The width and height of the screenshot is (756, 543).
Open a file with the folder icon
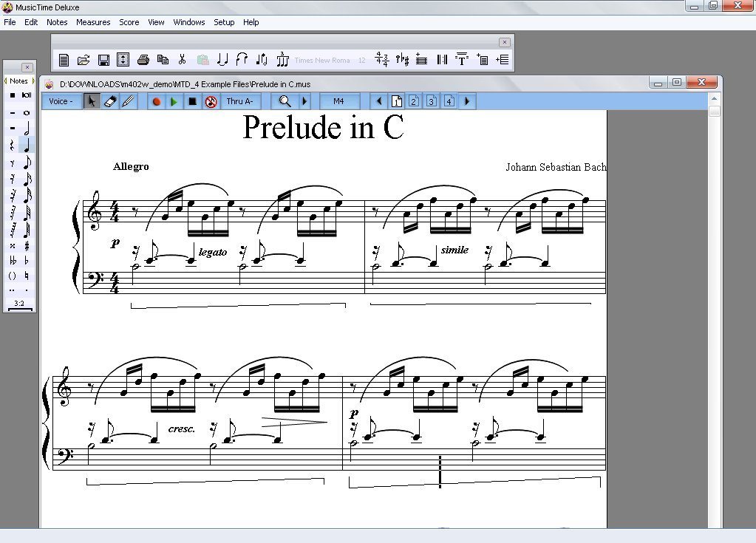(84, 60)
